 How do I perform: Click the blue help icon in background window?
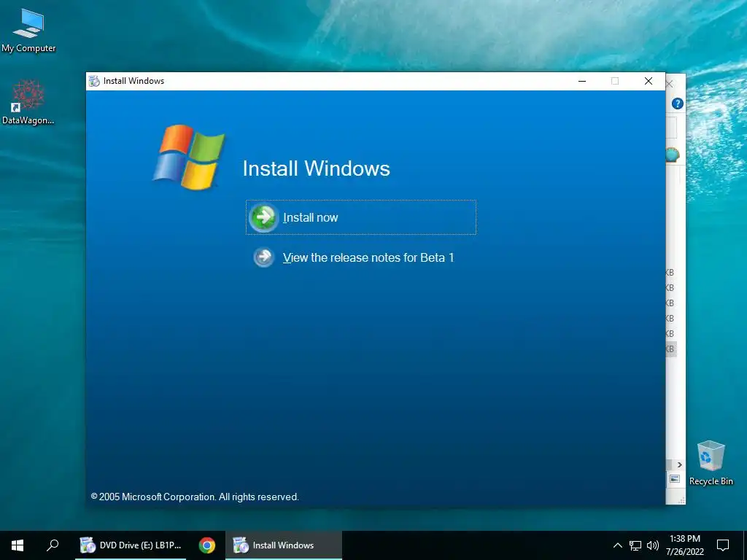click(678, 104)
